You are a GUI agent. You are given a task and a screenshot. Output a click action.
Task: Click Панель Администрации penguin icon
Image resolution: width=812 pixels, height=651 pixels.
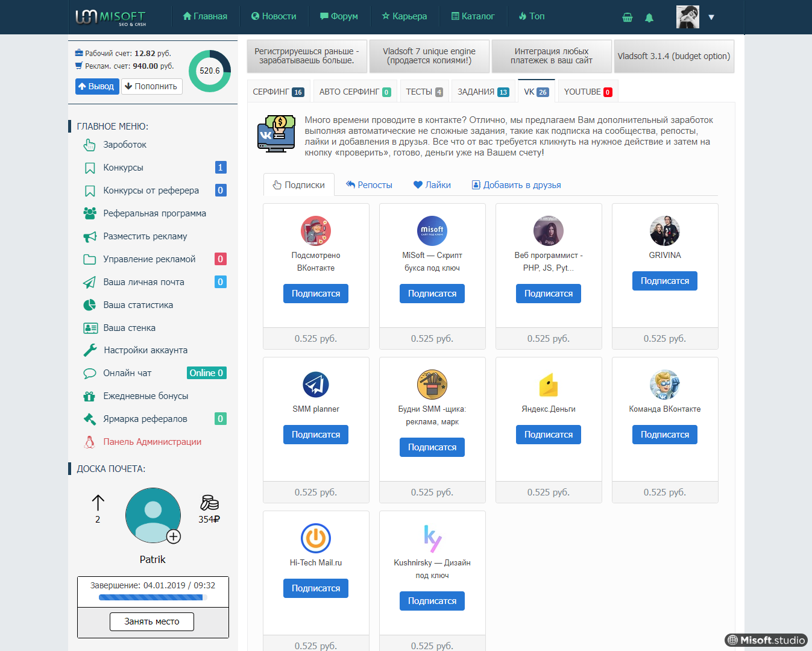pos(90,442)
